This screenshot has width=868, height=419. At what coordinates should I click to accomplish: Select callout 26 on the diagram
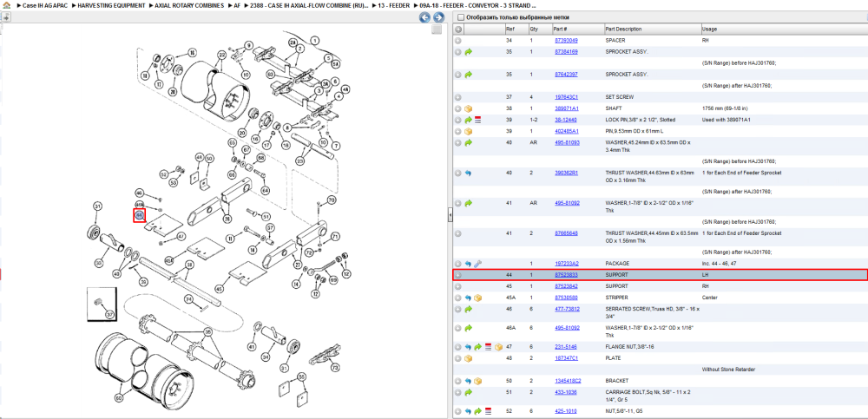(x=227, y=219)
